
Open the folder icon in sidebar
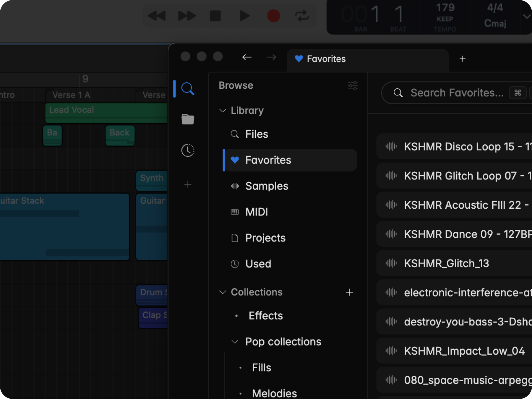coord(188,119)
